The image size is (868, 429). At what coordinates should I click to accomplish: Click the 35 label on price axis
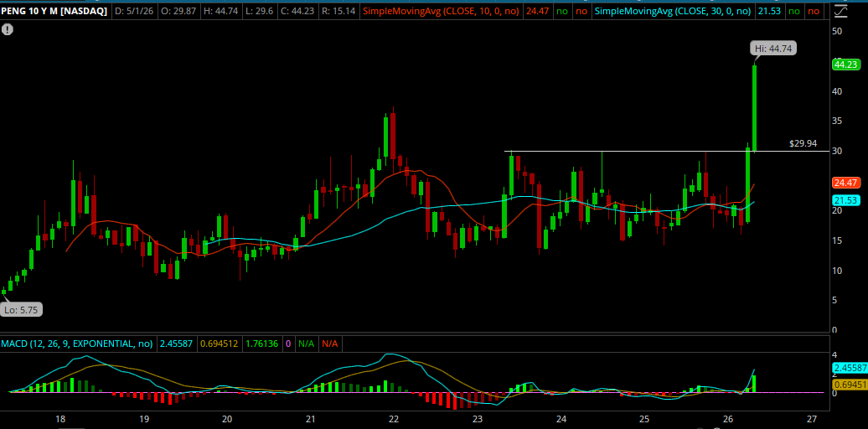pos(837,121)
